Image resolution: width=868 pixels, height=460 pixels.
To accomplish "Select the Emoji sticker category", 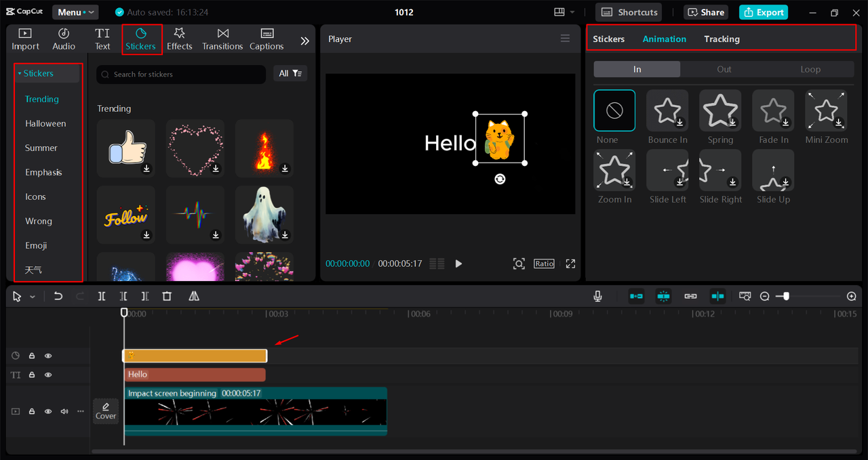I will pyautogui.click(x=36, y=245).
